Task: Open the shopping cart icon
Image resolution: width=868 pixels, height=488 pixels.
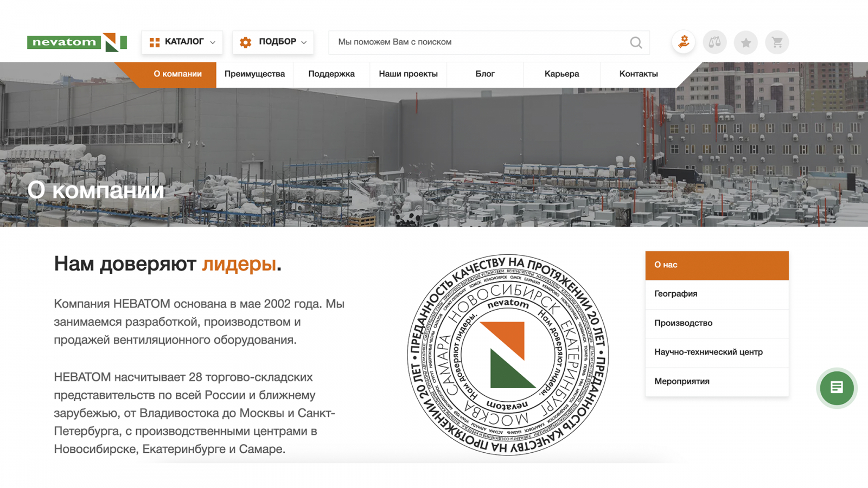Action: (777, 42)
